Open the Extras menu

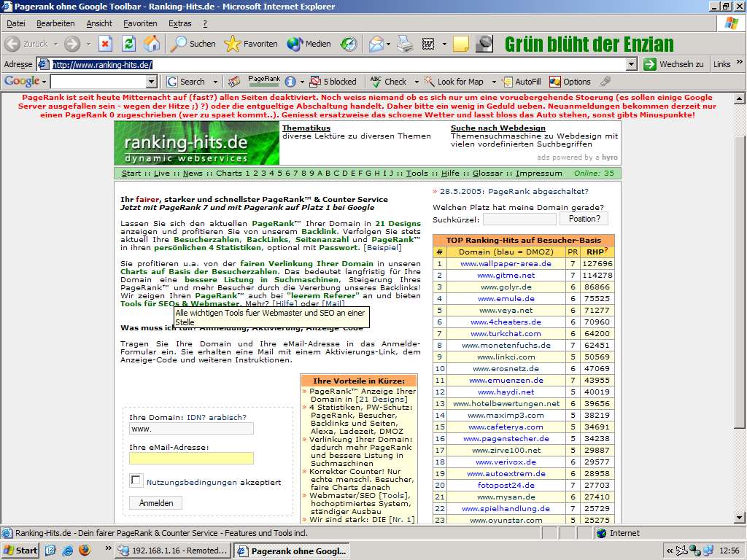pos(180,23)
